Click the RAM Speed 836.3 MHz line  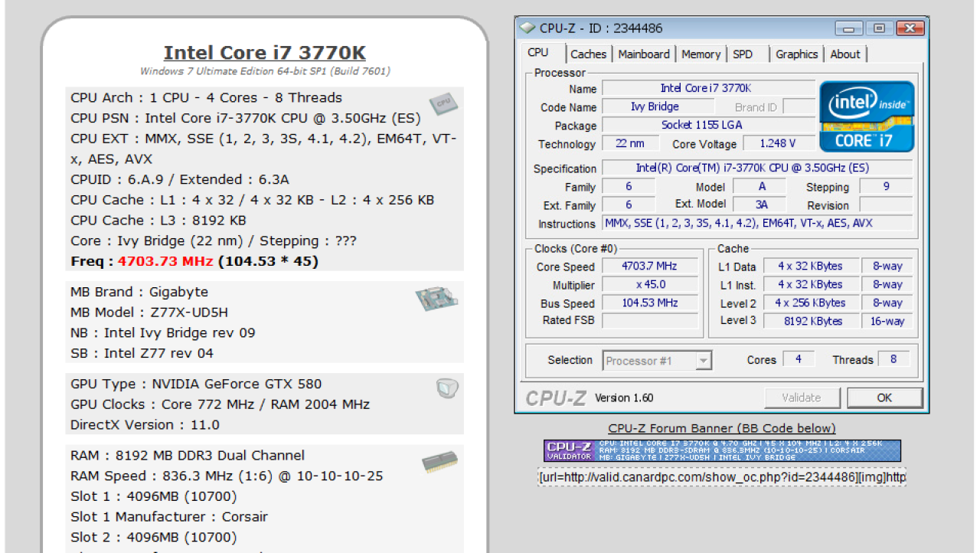pyautogui.click(x=227, y=476)
